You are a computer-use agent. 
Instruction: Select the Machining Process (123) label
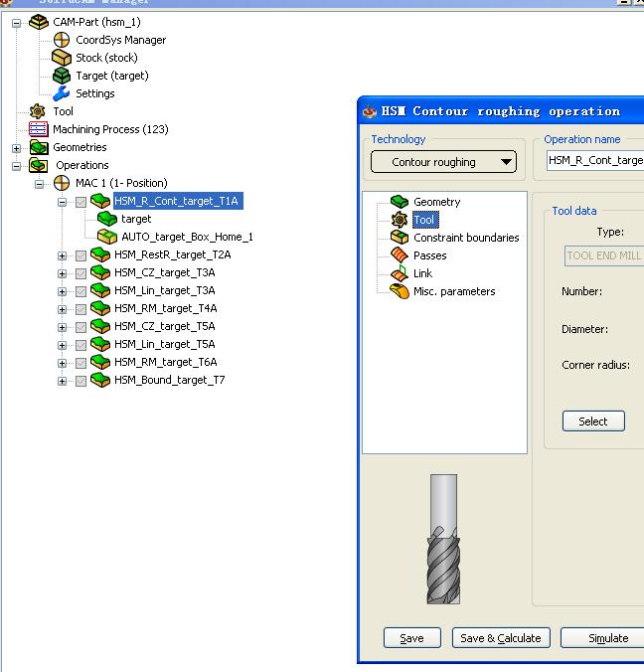(x=110, y=129)
